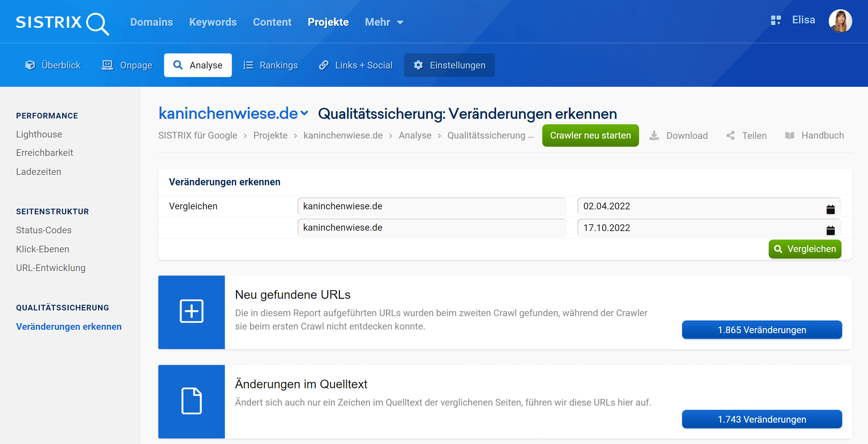Screen dimensions: 868x444
Task: Open Elisa's profile avatar
Action: point(840,21)
